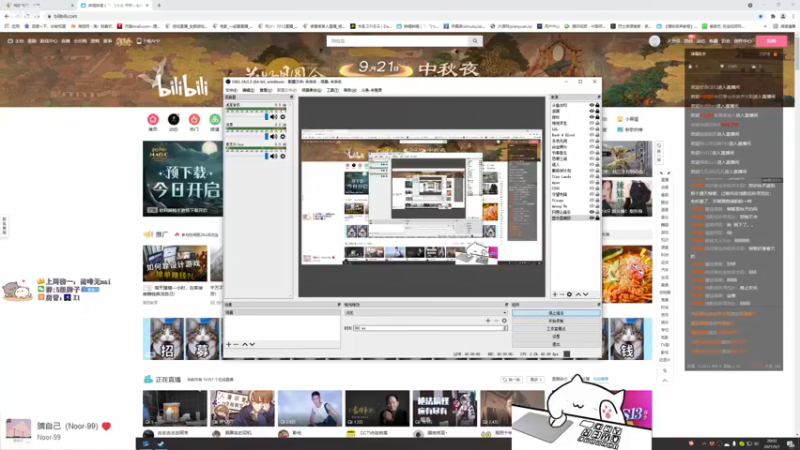
Task: Open the scene transition type dropdown
Action: coord(426,313)
